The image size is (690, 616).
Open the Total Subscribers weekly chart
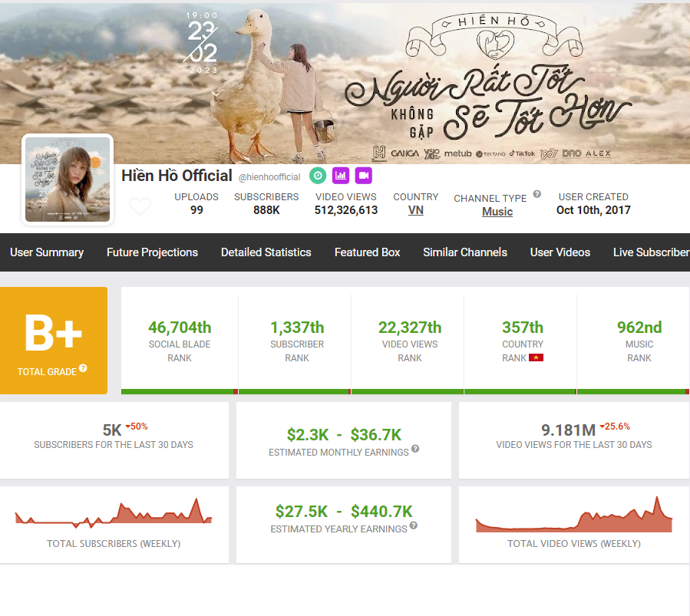coord(114,512)
